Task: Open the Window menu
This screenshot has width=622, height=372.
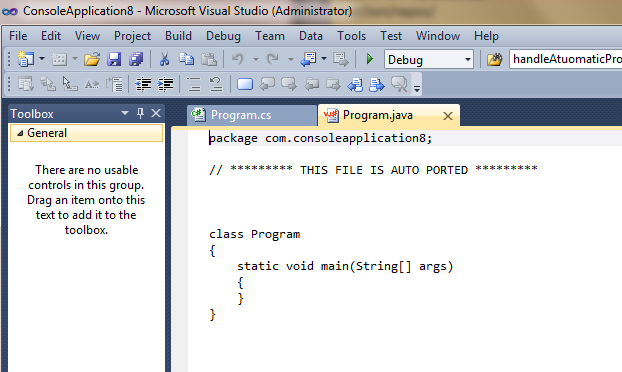Action: (438, 36)
